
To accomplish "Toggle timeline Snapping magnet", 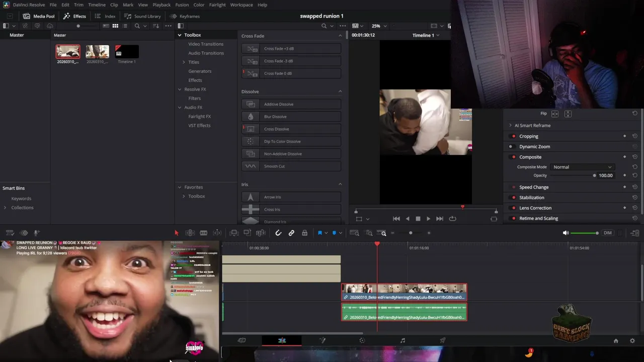I will tap(278, 233).
